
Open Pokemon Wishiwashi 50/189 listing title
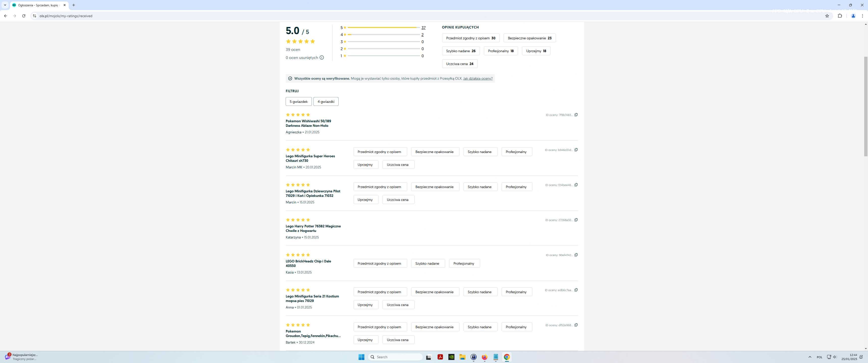click(308, 123)
